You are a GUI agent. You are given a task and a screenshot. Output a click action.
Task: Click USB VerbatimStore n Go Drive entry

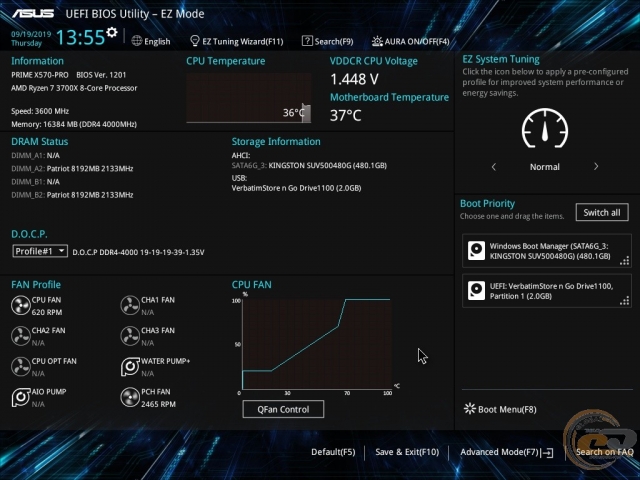[x=296, y=188]
